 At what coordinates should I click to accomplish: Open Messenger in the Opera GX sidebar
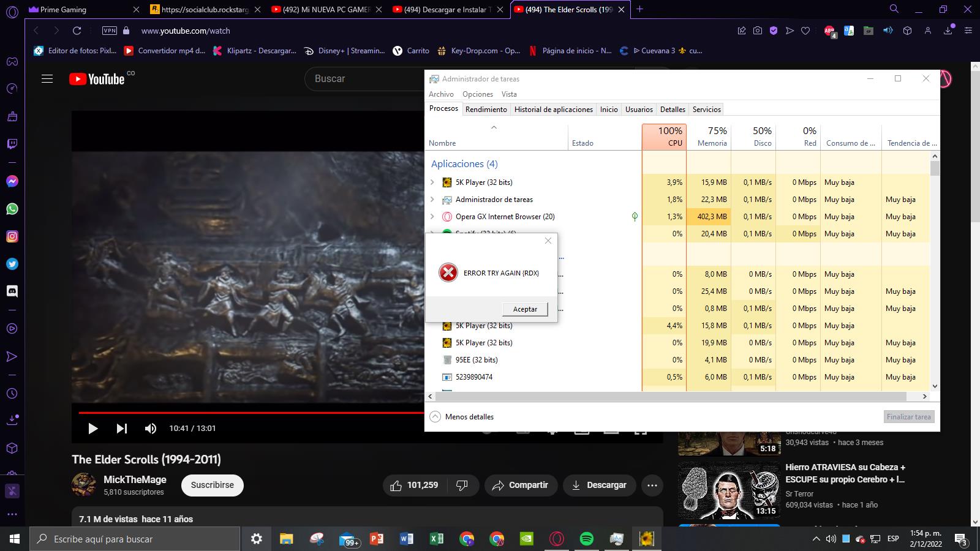12,181
